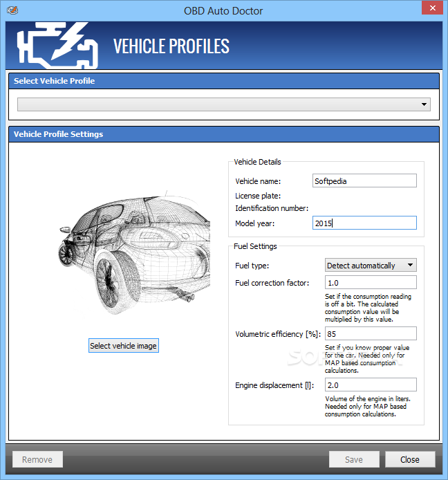Click the Select vehicle image button
The image size is (448, 480).
pos(124,346)
